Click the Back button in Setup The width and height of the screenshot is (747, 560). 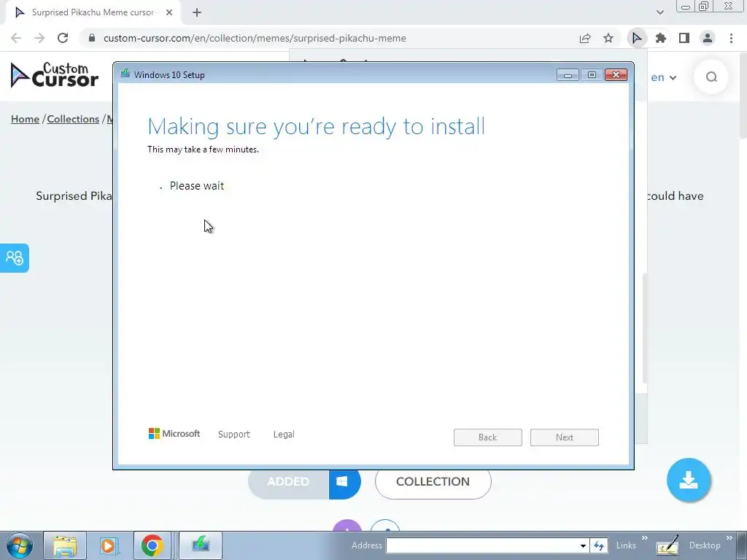click(488, 437)
